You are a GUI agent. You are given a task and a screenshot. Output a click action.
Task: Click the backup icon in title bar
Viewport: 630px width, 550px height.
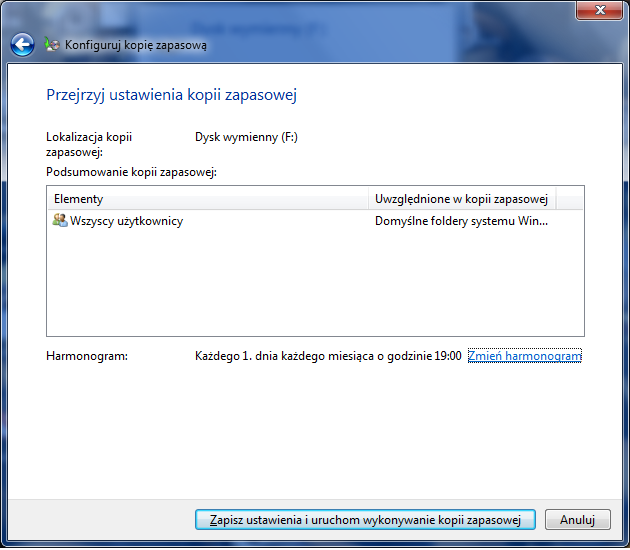point(53,45)
